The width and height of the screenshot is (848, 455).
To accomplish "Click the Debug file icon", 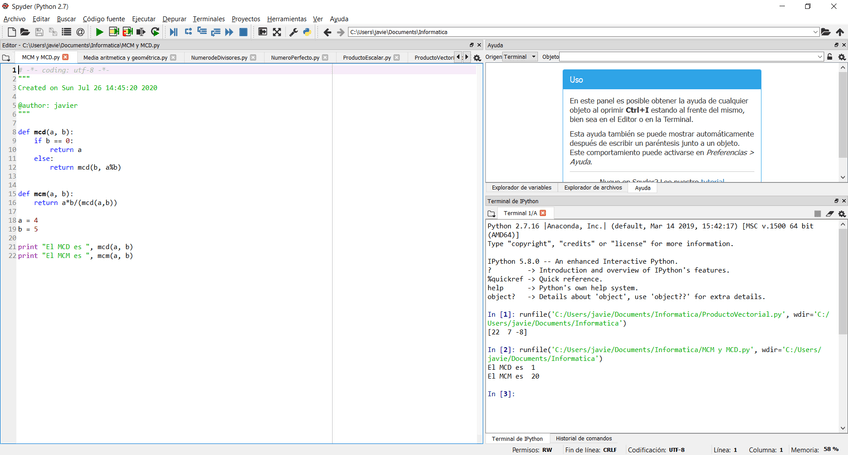I will point(173,32).
